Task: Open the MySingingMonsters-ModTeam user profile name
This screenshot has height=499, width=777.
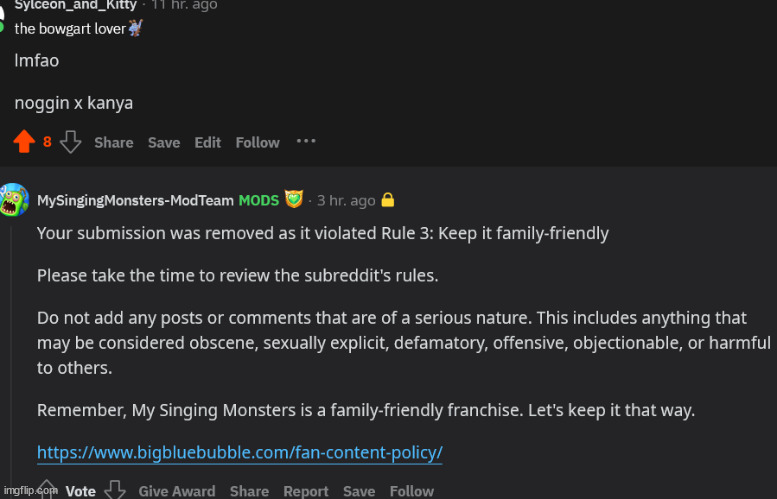Action: pyautogui.click(x=135, y=200)
